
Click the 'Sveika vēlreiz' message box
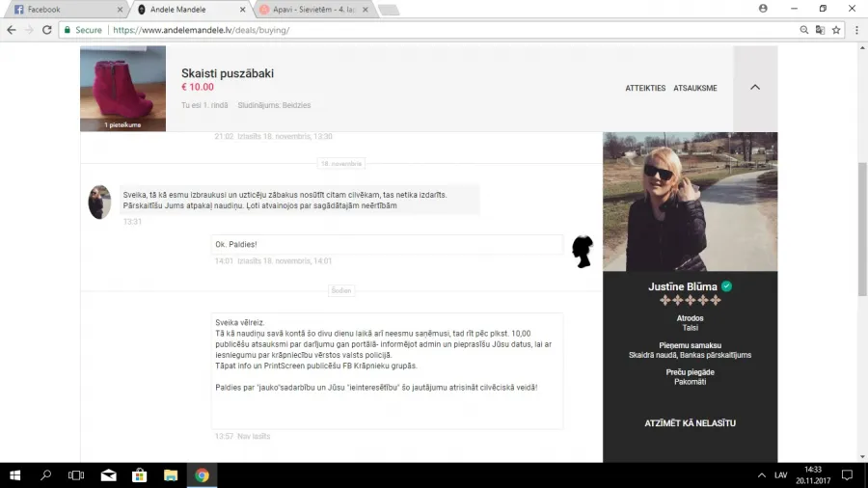[387, 370]
